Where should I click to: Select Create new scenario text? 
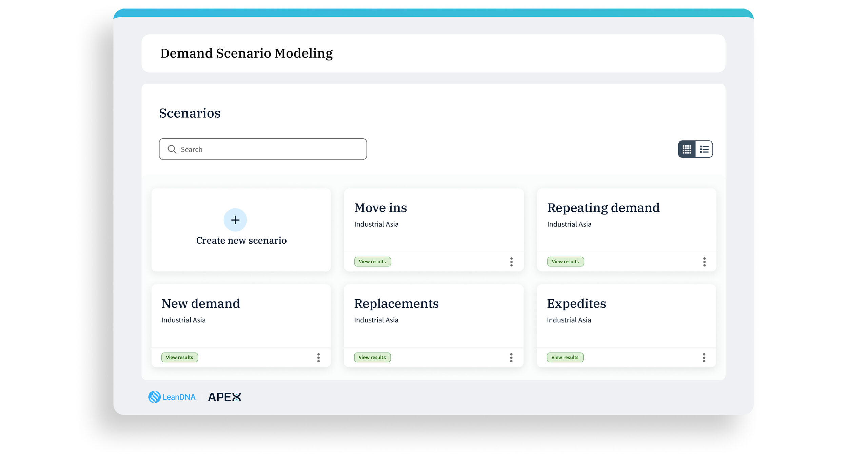coord(241,240)
